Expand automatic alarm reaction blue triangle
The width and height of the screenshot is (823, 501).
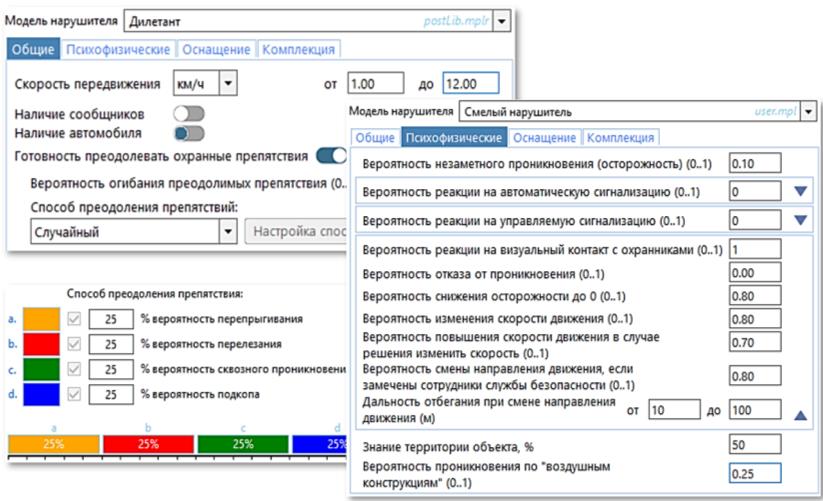point(798,191)
